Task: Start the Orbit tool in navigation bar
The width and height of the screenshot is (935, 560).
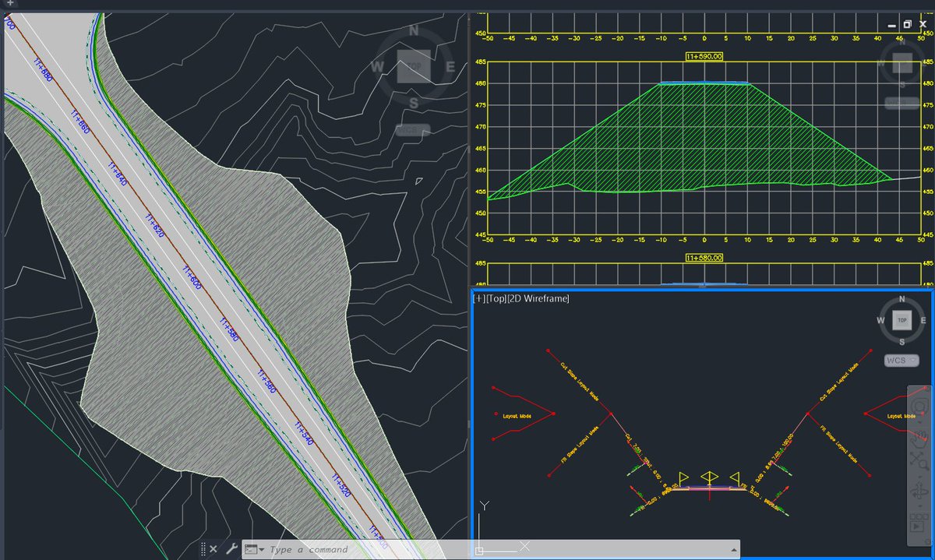Action: [x=920, y=491]
